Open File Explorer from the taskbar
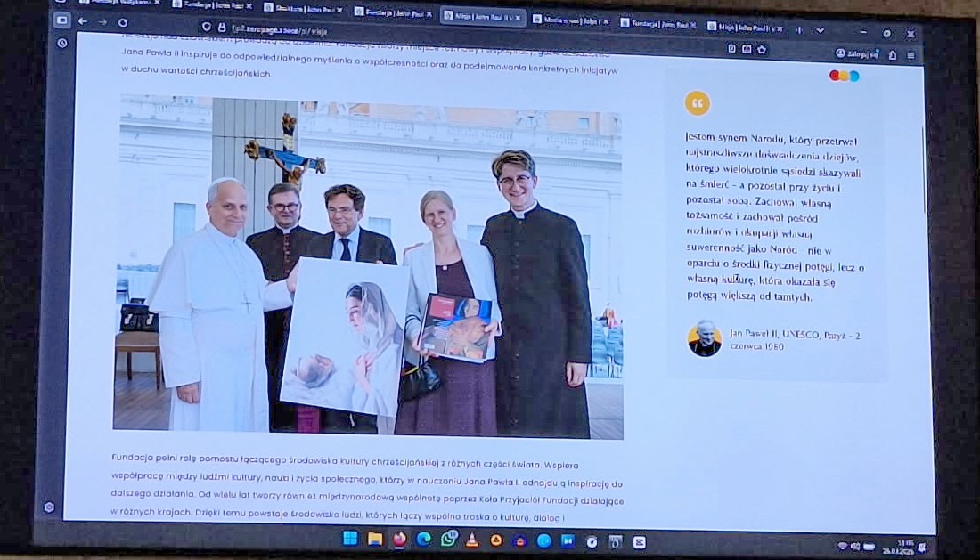Screen dimensions: 980x560 click(375, 538)
